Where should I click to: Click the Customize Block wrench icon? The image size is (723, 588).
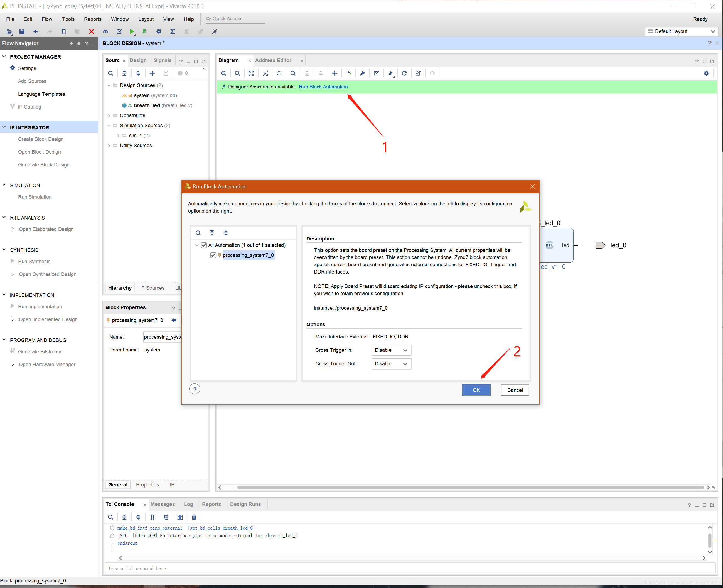coord(362,73)
